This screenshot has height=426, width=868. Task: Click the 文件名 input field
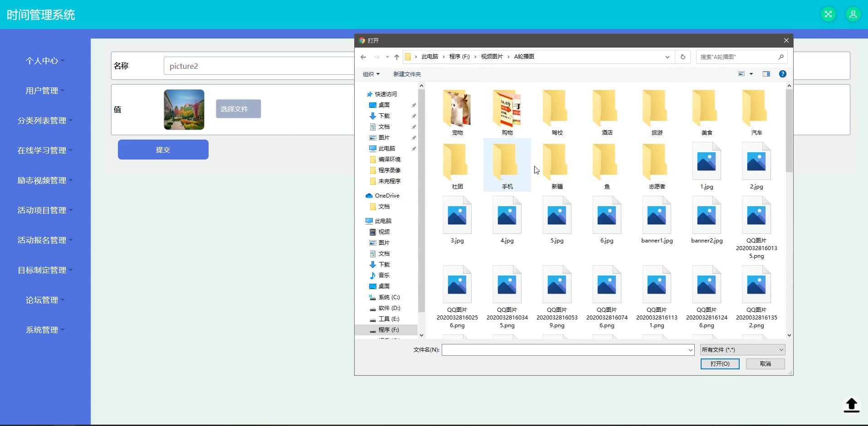pos(565,349)
